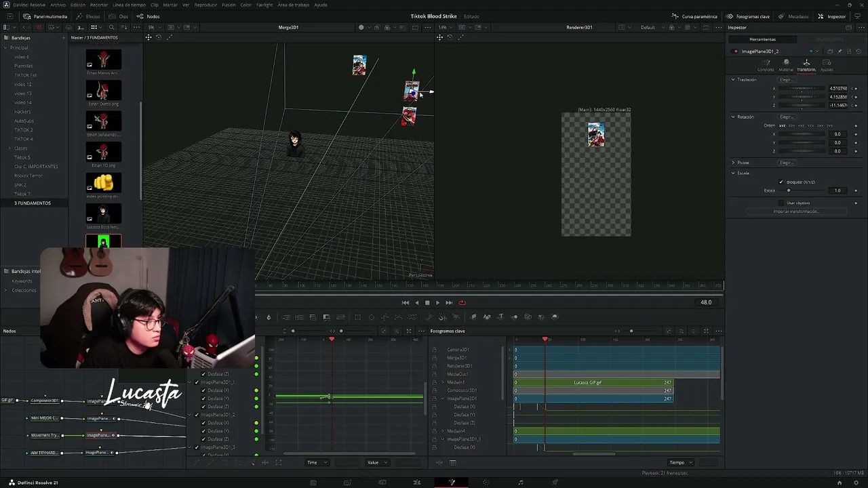Toggle ImagePlane3D1_1 spline checkbox
Image resolution: width=868 pixels, height=488 pixels.
pos(197,382)
